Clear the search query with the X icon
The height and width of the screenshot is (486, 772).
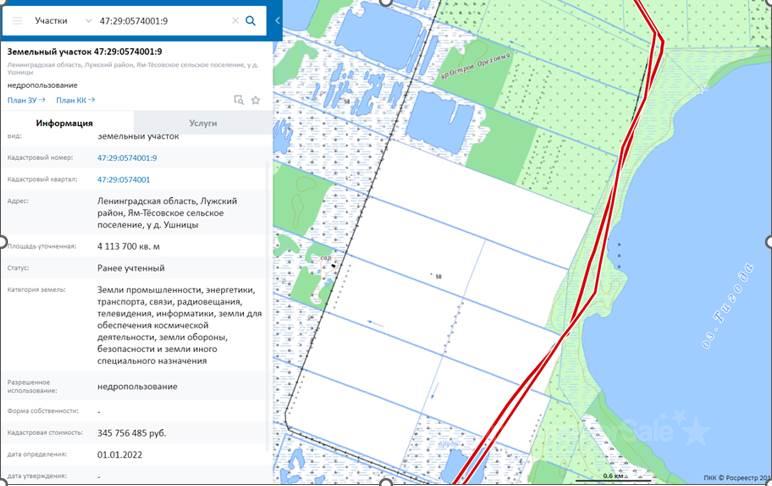tap(235, 20)
